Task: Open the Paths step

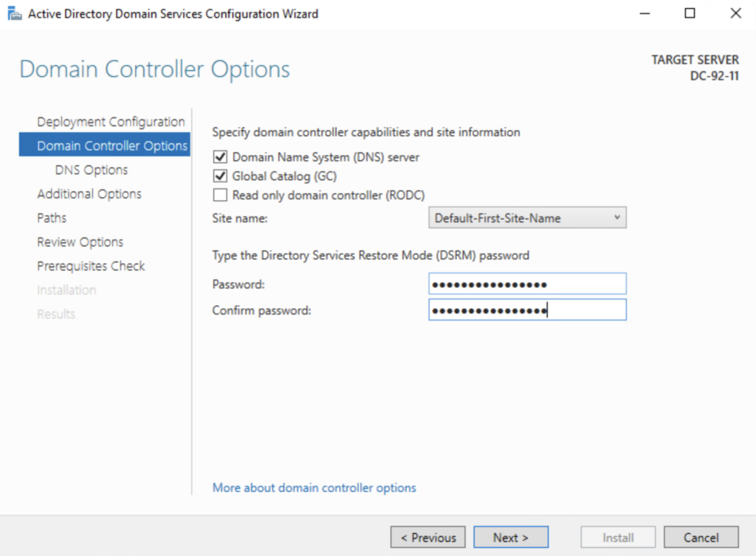Action: (x=52, y=218)
